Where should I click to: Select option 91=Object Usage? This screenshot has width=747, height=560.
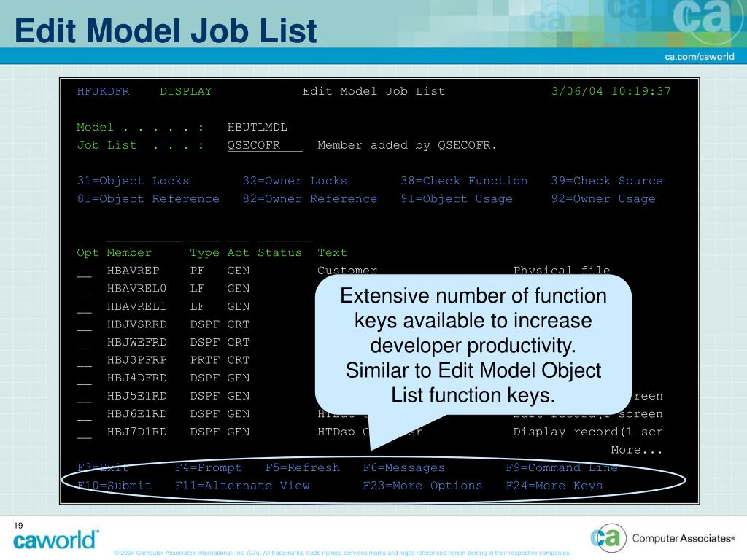[457, 198]
